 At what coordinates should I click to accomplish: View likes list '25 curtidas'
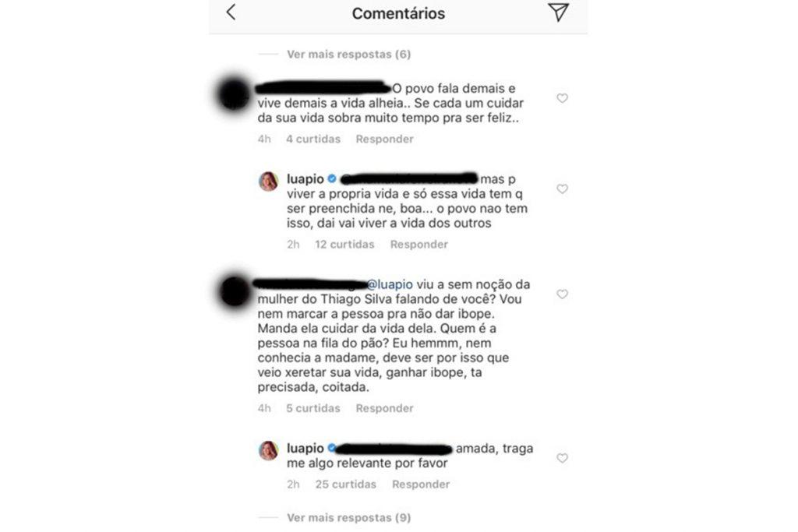pos(345,484)
